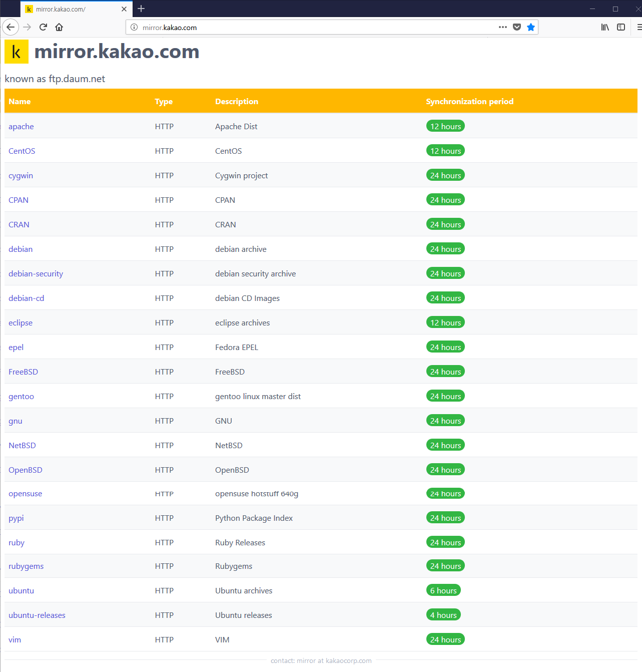The height and width of the screenshot is (672, 642).
Task: Click the contact mirror at kakaocorp.com footer
Action: (321, 660)
